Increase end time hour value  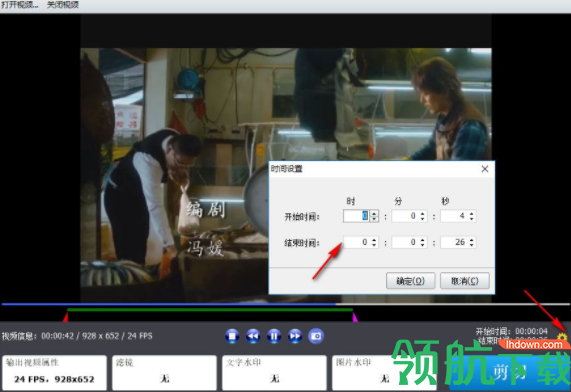tap(374, 240)
